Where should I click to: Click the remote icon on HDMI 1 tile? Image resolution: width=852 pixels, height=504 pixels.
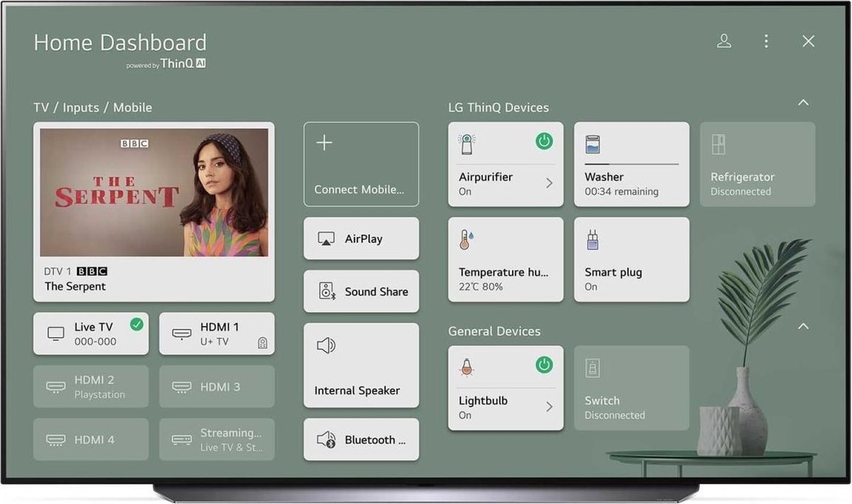pyautogui.click(x=263, y=343)
